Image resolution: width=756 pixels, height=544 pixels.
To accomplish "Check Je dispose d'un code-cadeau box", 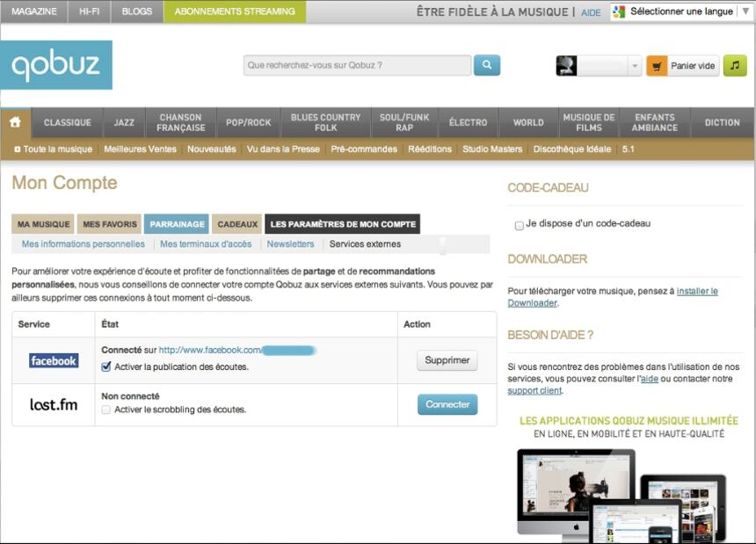I will tap(519, 225).
